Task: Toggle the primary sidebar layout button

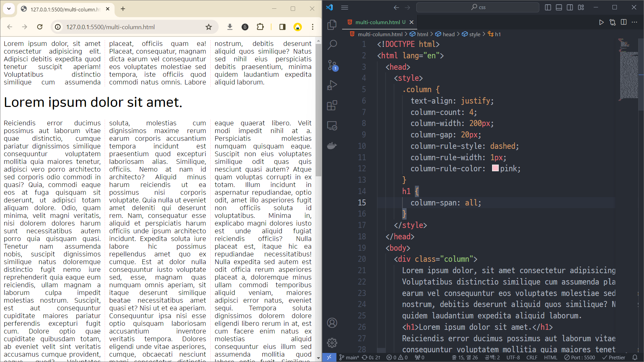Action: [548, 7]
